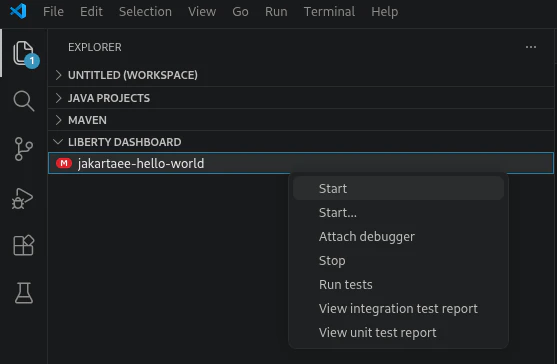557x364 pixels.
Task: Open the Explorer view in activity bar
Action: 24,53
